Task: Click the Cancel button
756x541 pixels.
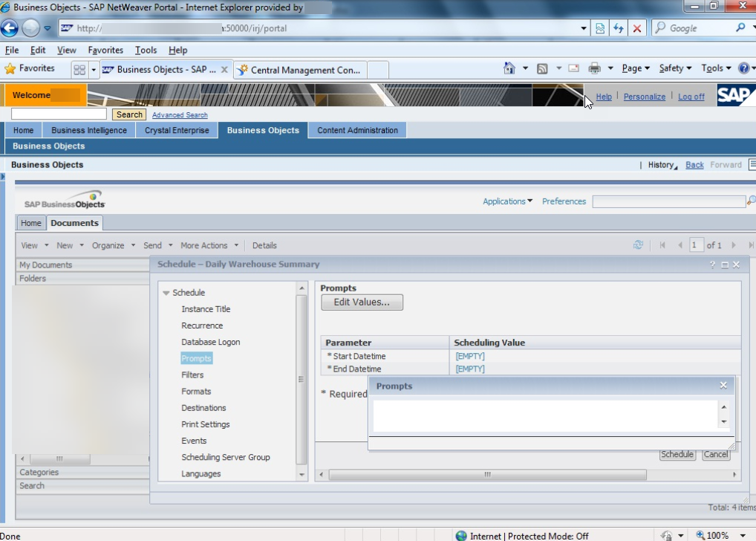Action: coord(715,454)
